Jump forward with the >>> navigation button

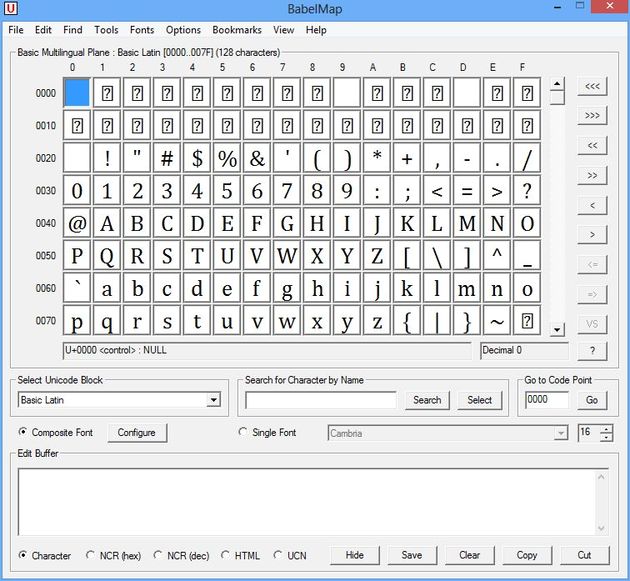(x=592, y=116)
